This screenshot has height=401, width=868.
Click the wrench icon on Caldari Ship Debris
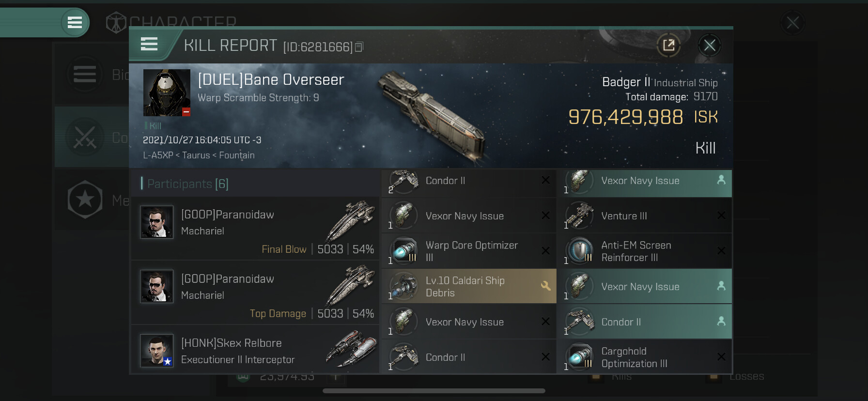[x=545, y=286]
